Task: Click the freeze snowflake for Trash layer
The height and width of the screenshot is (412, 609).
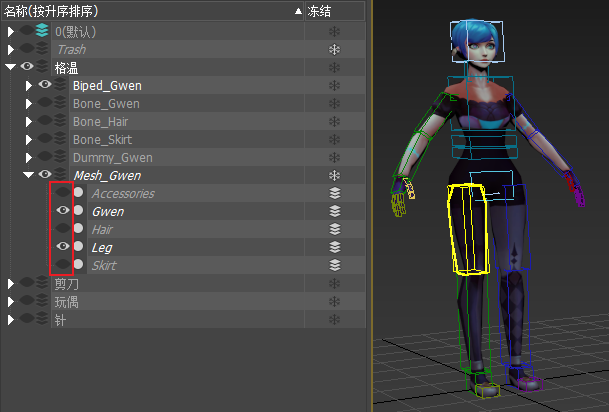Action: tap(335, 49)
